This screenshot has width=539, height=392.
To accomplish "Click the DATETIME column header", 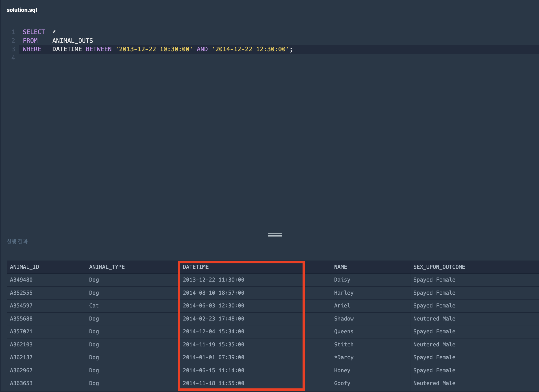I will (196, 267).
